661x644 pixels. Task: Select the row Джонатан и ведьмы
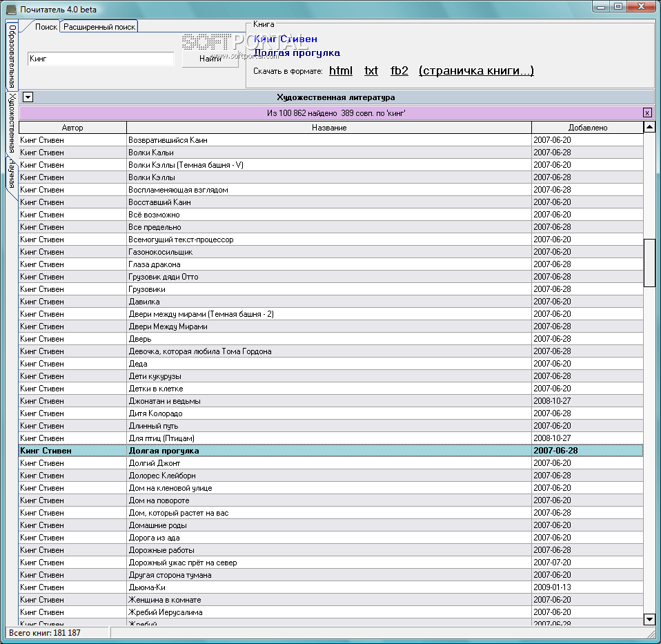[x=331, y=401]
